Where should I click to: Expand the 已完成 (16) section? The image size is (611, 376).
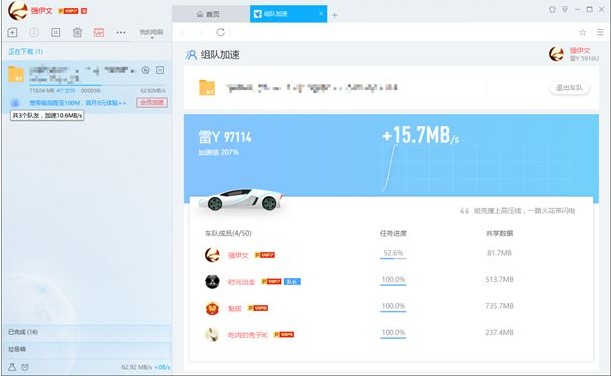[x=87, y=332]
